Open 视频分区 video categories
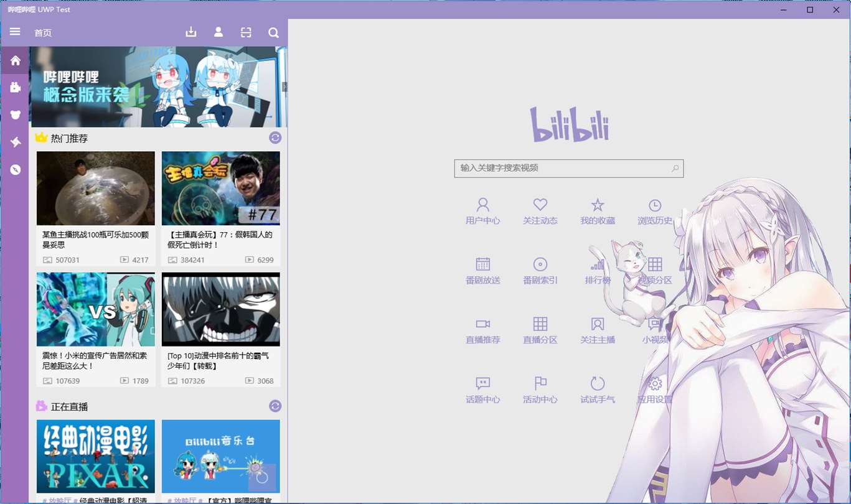 (x=655, y=271)
